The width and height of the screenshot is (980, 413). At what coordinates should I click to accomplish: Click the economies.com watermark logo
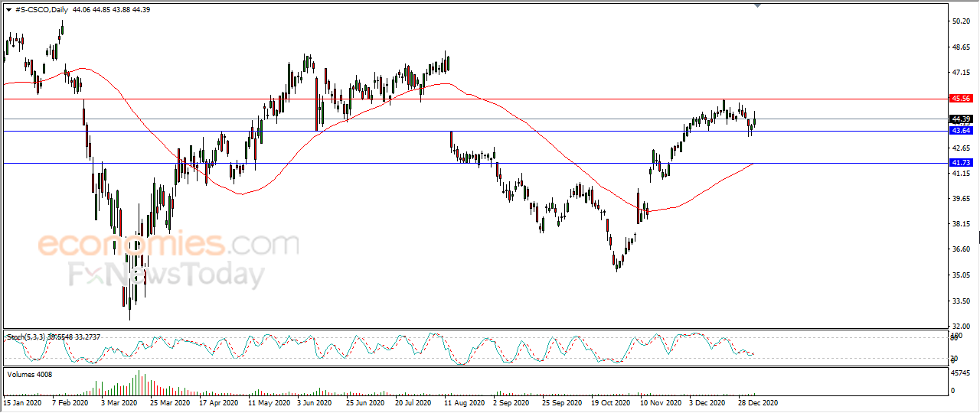tap(168, 245)
